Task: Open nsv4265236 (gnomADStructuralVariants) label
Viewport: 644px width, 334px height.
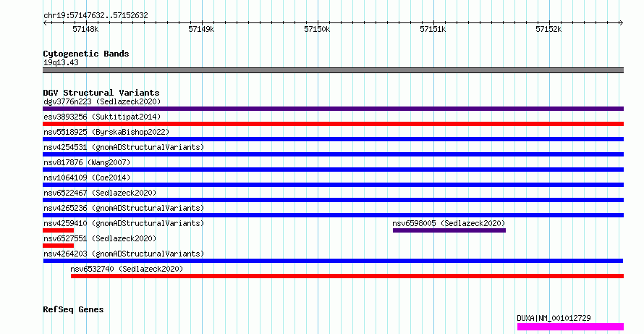Action: (x=124, y=208)
